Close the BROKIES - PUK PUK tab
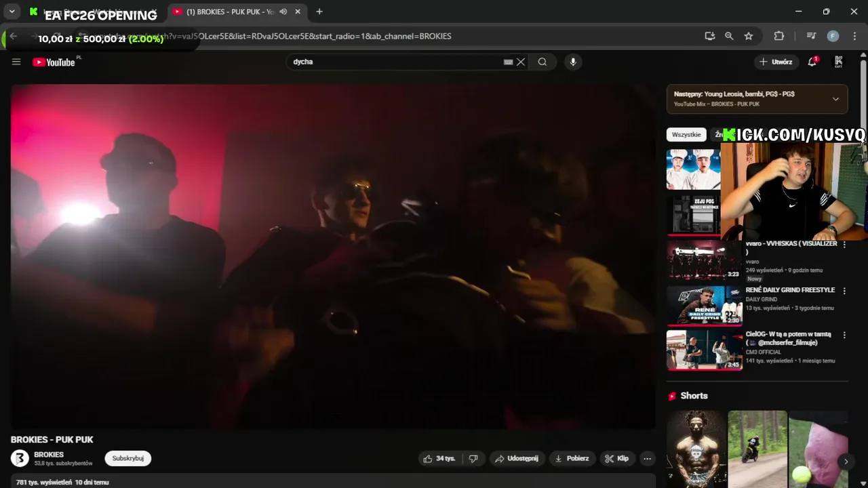The image size is (868, 488). (x=297, y=12)
